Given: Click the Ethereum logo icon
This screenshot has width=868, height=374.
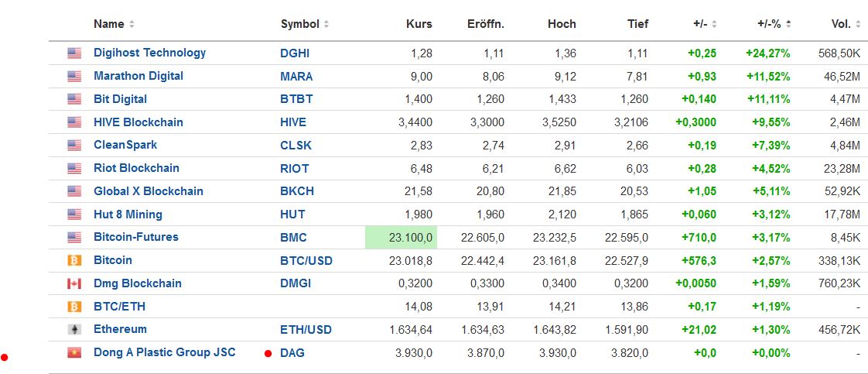Looking at the screenshot, I should click(x=74, y=330).
